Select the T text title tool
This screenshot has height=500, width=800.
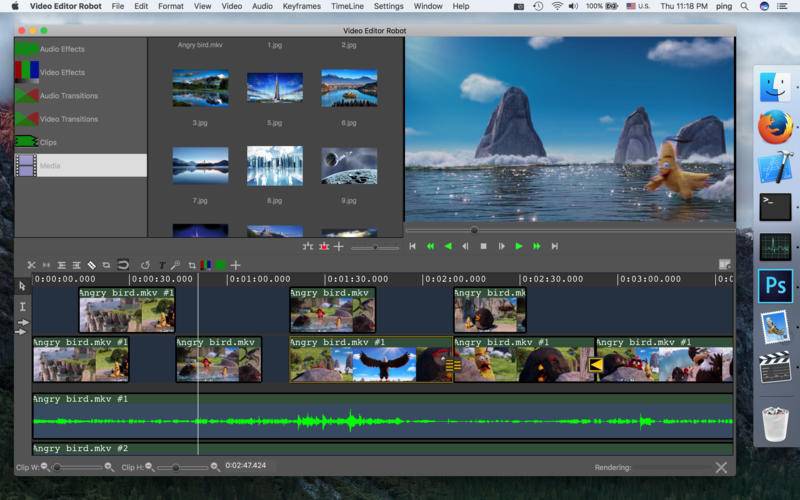tap(162, 265)
